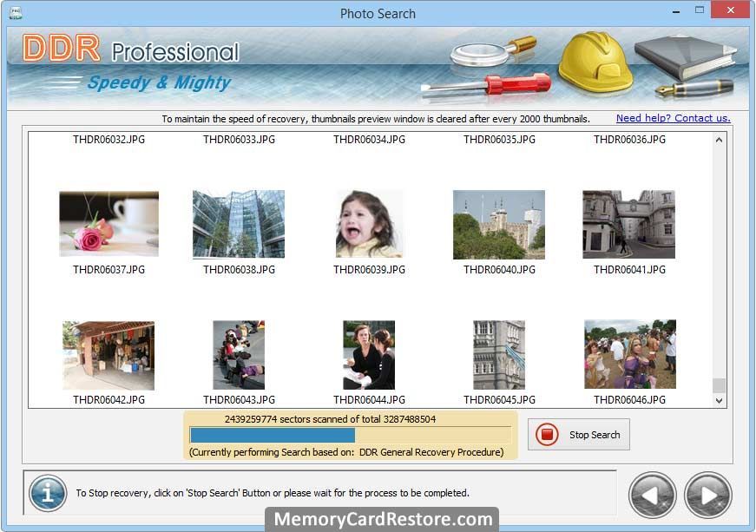Click the blue info icon

click(x=48, y=493)
